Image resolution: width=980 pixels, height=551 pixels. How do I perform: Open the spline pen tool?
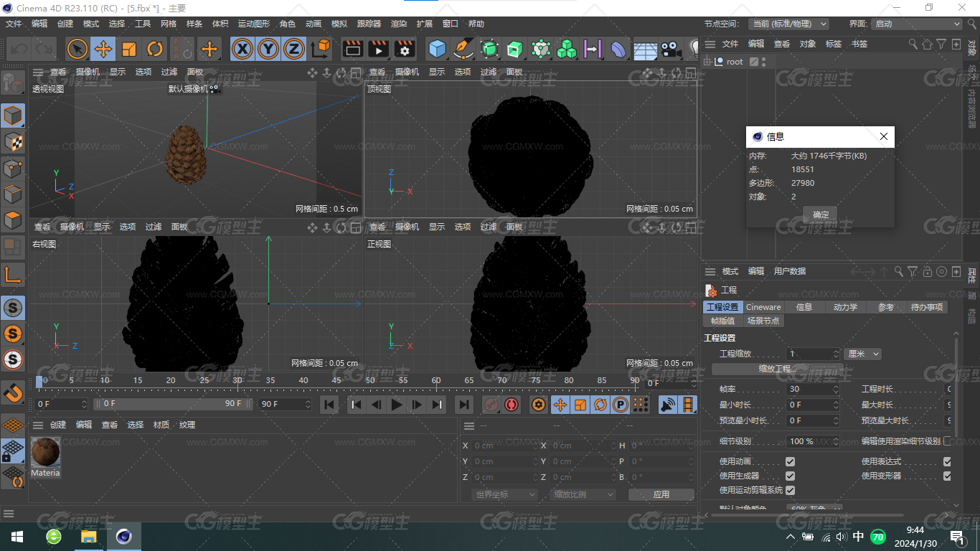[463, 49]
